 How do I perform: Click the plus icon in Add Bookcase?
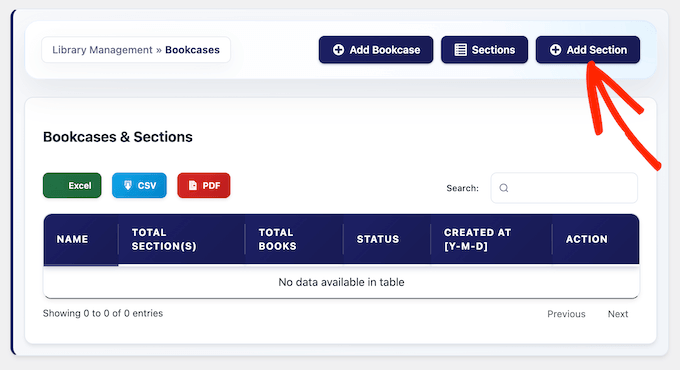click(338, 50)
